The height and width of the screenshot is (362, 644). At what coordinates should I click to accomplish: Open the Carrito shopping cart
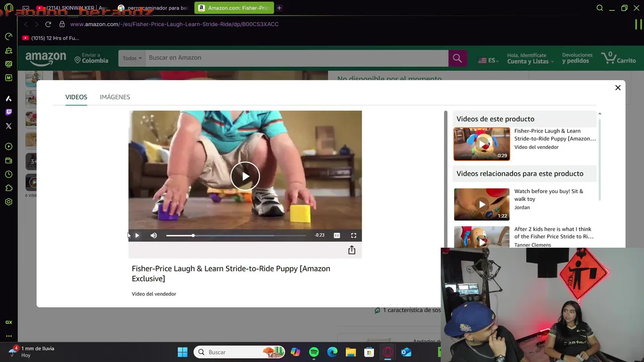[x=618, y=58]
